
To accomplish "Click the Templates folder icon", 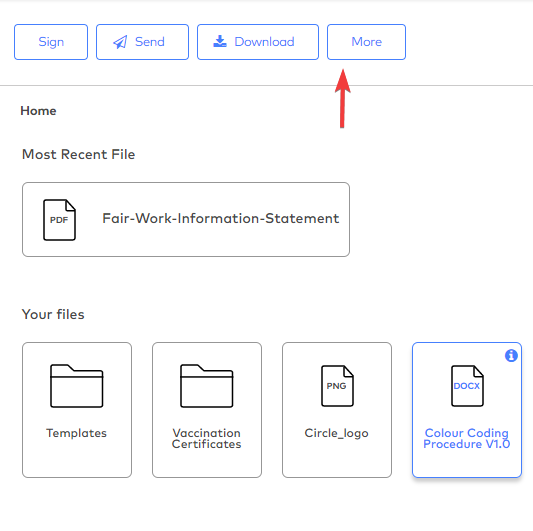I will point(76,386).
